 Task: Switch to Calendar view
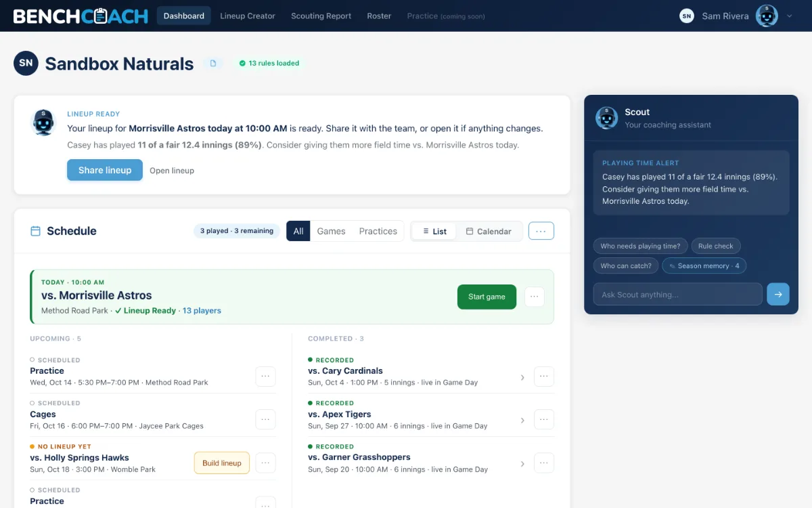pyautogui.click(x=489, y=231)
